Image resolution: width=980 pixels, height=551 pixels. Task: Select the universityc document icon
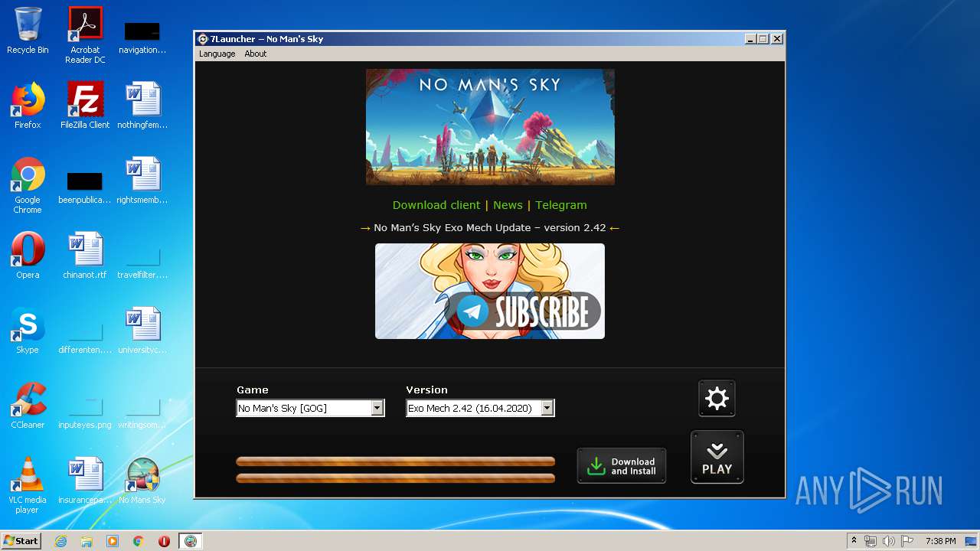(142, 331)
